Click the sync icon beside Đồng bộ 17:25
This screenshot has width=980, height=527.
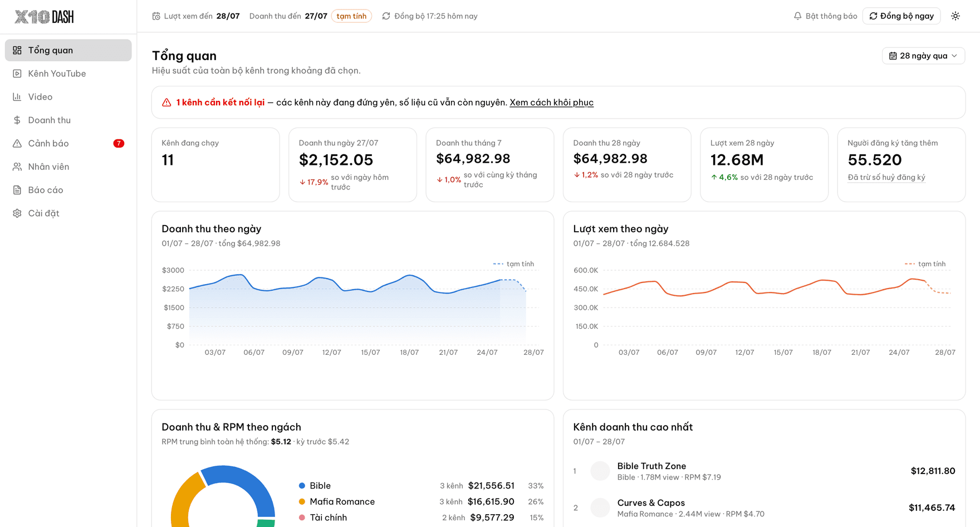[x=386, y=16]
